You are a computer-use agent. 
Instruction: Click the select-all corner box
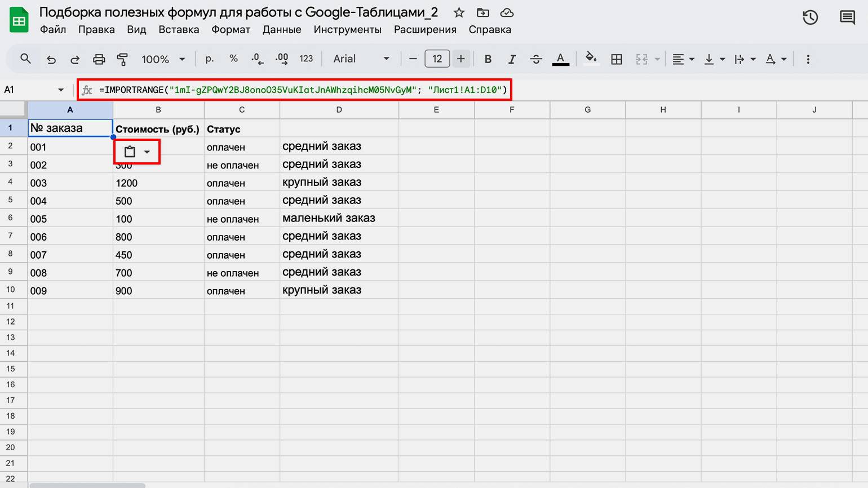point(14,110)
